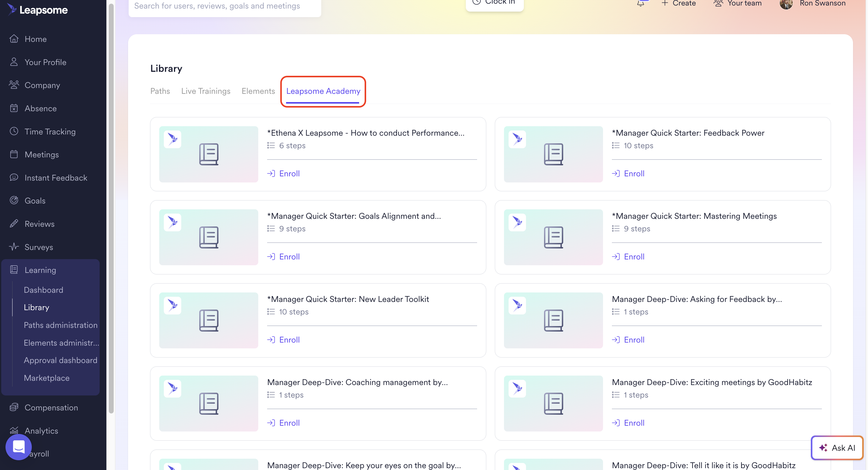Open 'Manager Deep-Dive: Keep your eyes on the goal' title

(x=364, y=465)
